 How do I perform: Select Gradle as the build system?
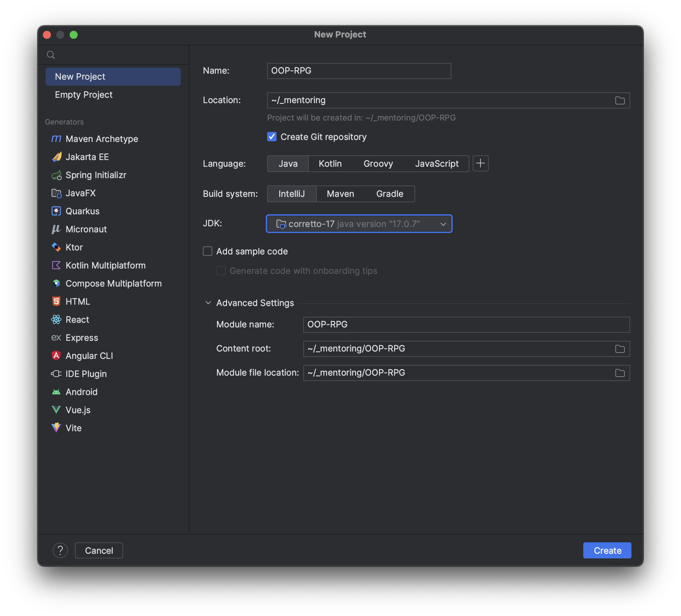389,194
